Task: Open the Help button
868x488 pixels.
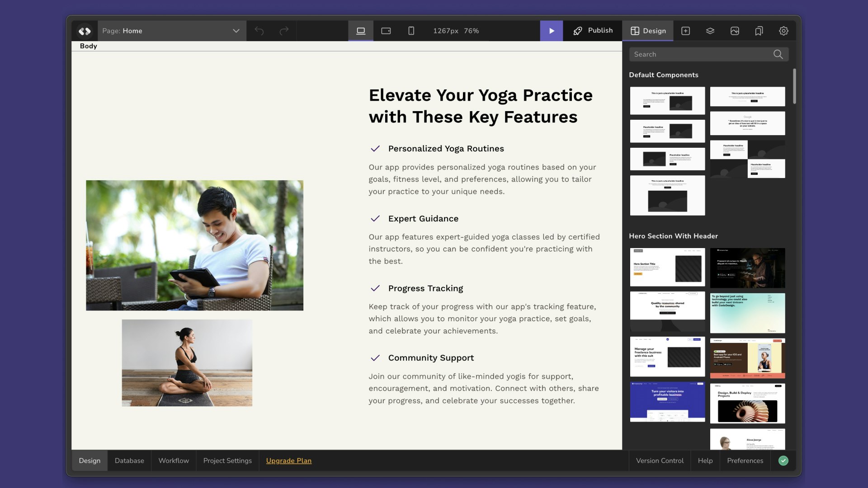Action: [705, 460]
